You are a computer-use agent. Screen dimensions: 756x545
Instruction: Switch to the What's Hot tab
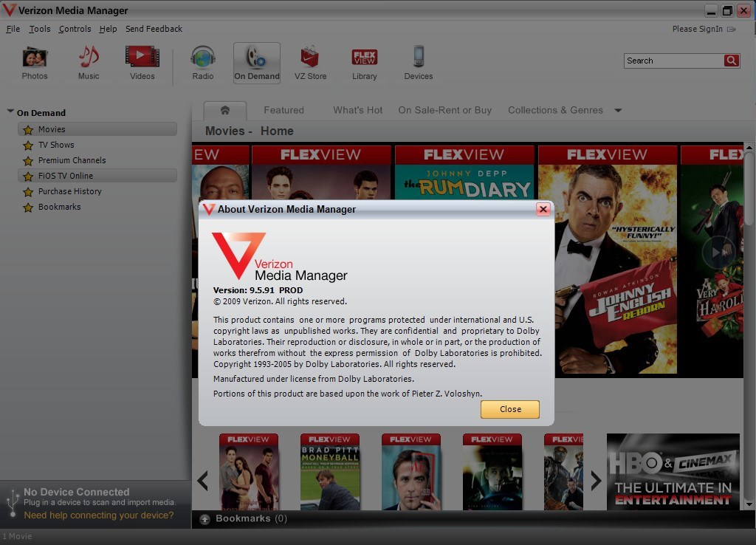click(357, 109)
